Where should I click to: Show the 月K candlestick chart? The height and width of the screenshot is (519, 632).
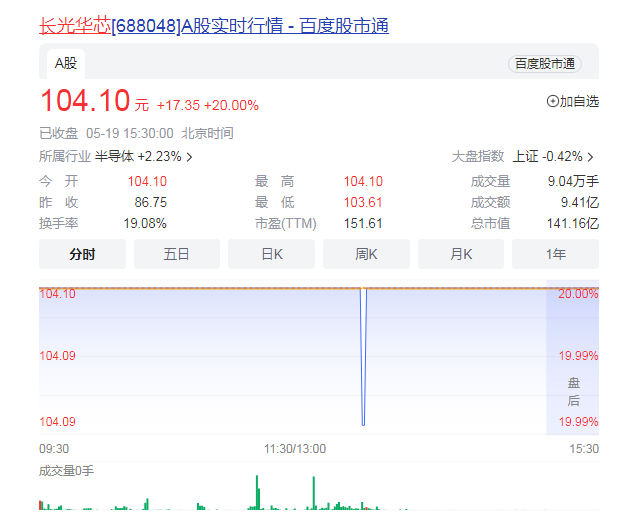click(460, 254)
